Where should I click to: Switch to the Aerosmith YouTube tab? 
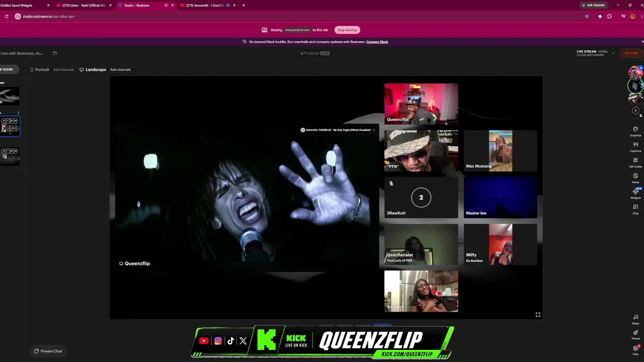(207, 6)
